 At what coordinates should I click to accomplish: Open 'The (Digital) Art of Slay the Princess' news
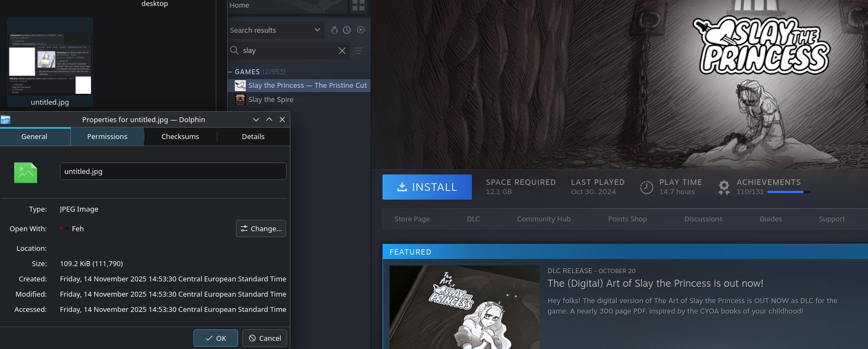click(655, 284)
